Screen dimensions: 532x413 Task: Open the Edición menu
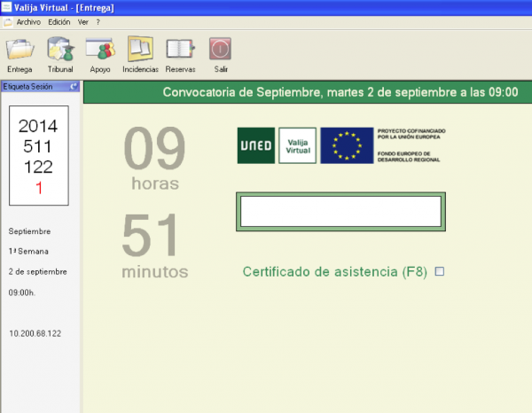click(x=59, y=21)
